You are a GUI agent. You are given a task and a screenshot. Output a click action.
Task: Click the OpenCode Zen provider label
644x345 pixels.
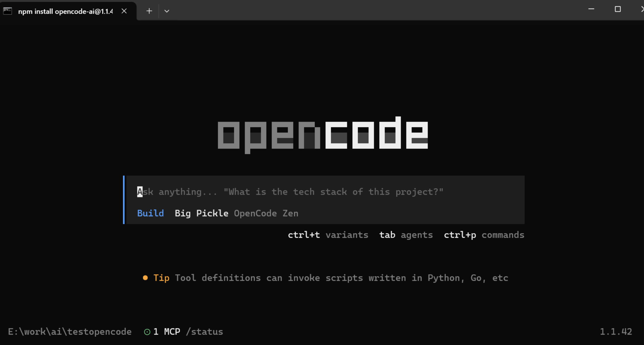click(x=266, y=213)
